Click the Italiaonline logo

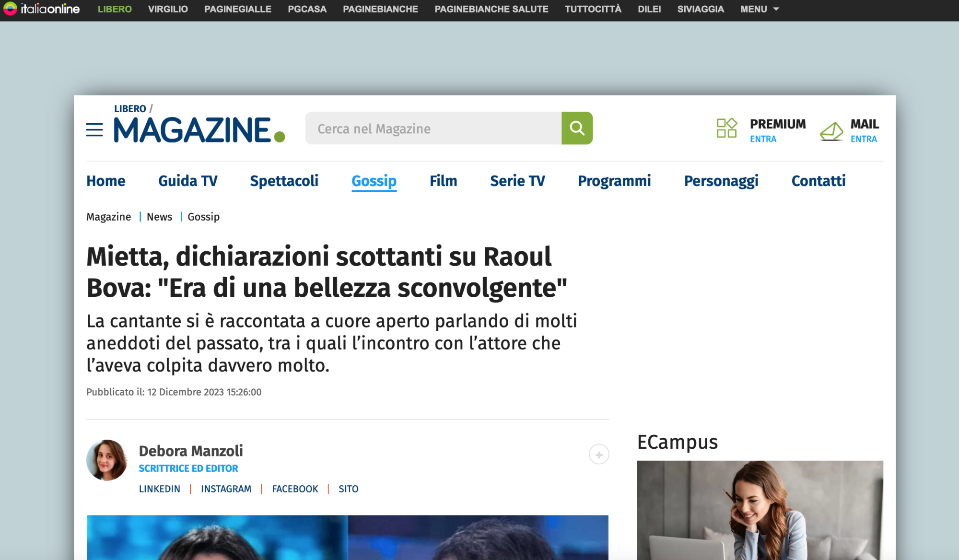[x=42, y=9]
